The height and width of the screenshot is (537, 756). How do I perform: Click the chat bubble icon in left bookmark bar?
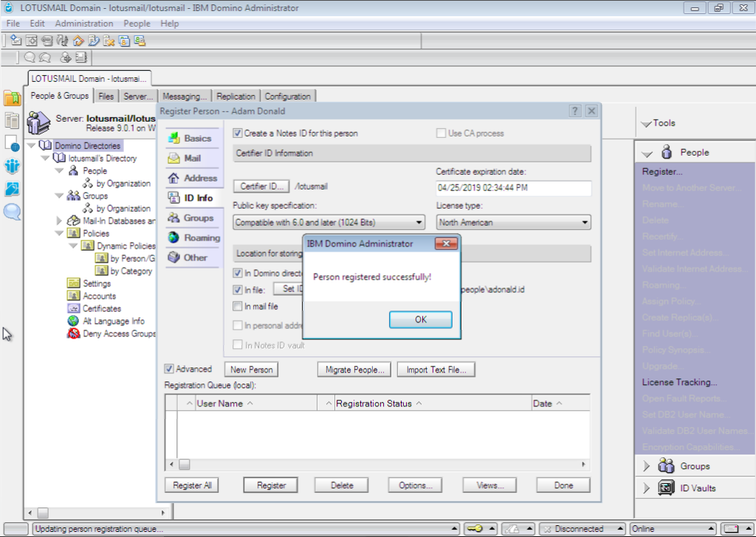tap(12, 212)
